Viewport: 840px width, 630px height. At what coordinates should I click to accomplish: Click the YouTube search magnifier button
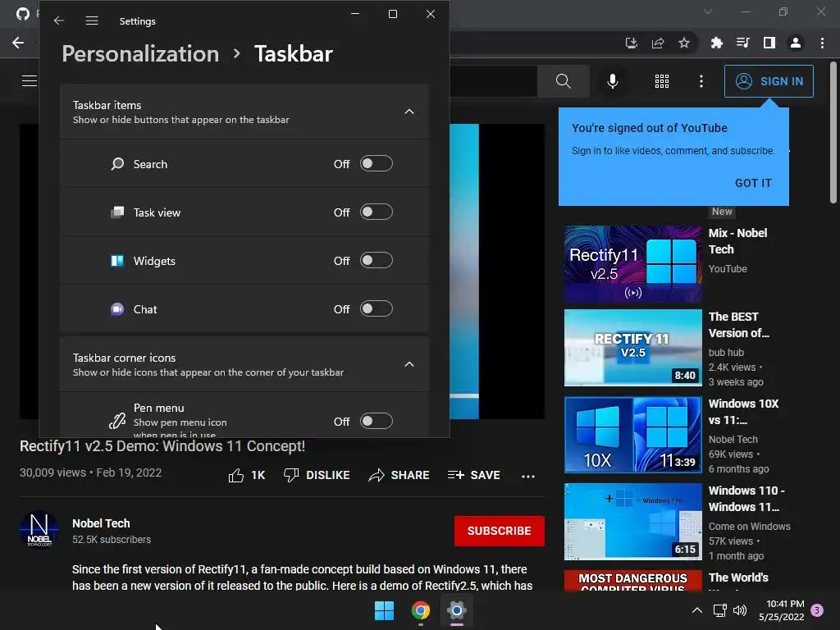(x=564, y=81)
